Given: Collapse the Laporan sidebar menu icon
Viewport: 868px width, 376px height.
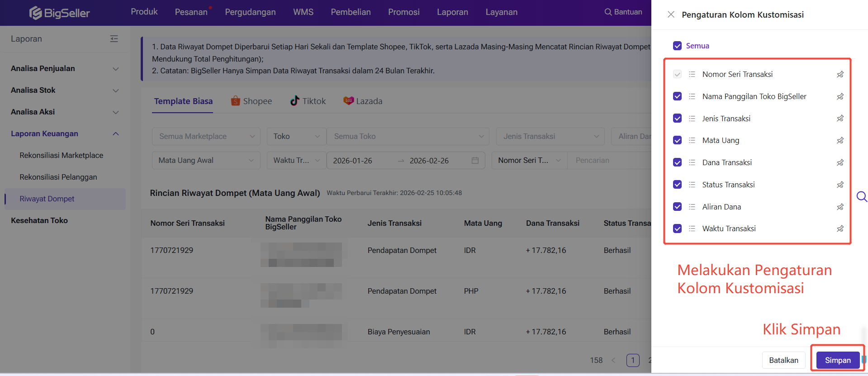Looking at the screenshot, I should 114,39.
